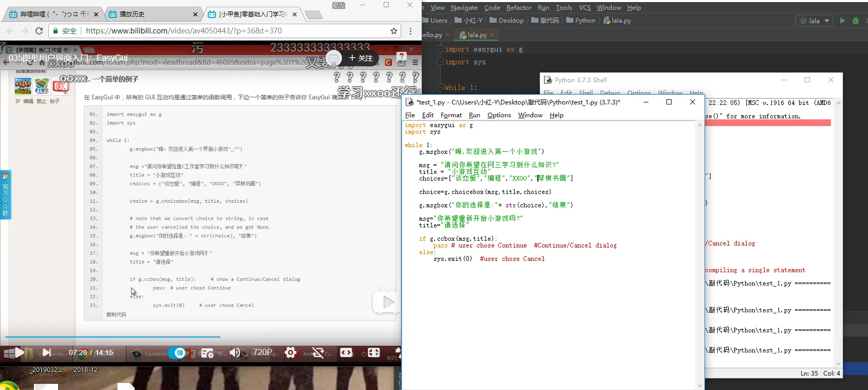Open video player settings gear
The width and height of the screenshot is (868, 390).
tap(291, 352)
